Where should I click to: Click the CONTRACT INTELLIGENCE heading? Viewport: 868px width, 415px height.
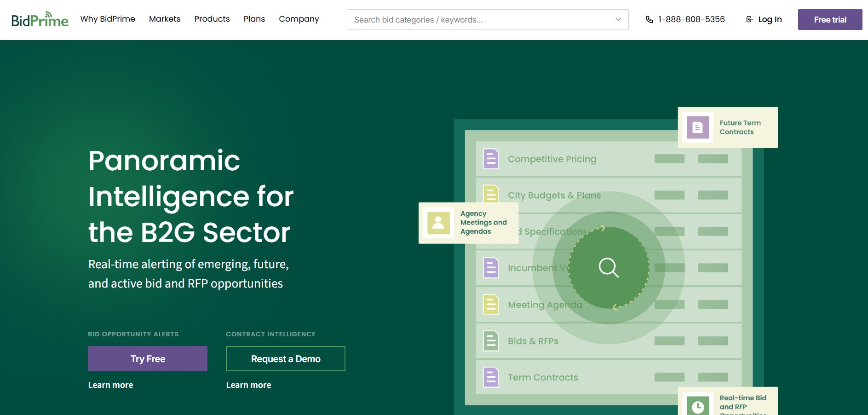coord(271,334)
